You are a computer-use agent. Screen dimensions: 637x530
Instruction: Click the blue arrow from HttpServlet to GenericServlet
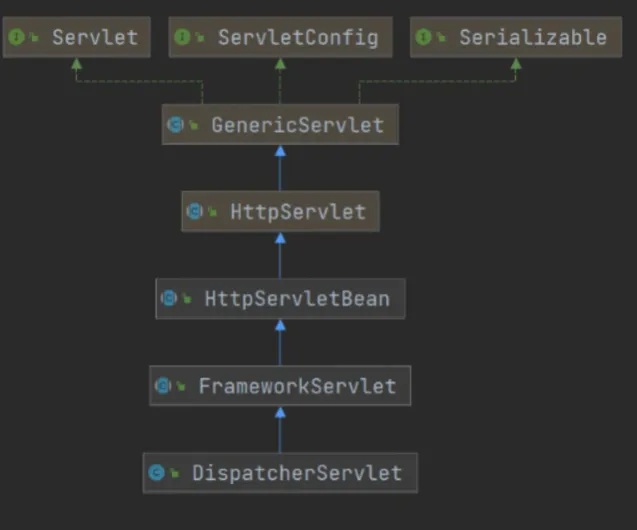click(x=280, y=168)
